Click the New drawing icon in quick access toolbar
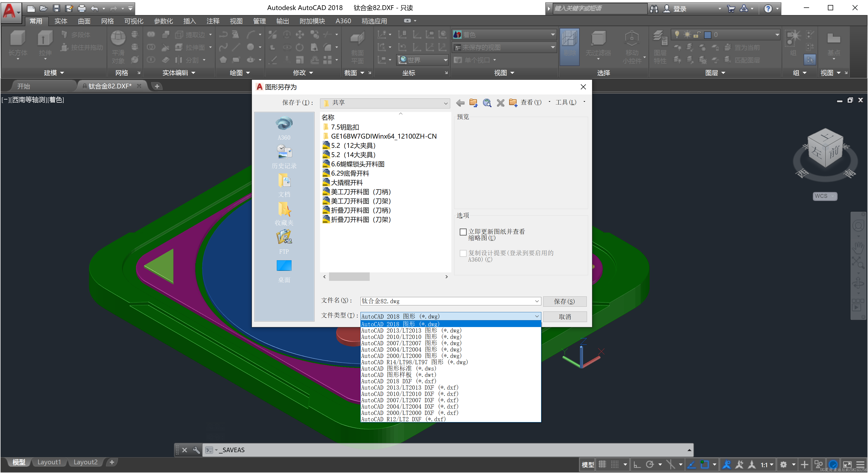 [31, 8]
